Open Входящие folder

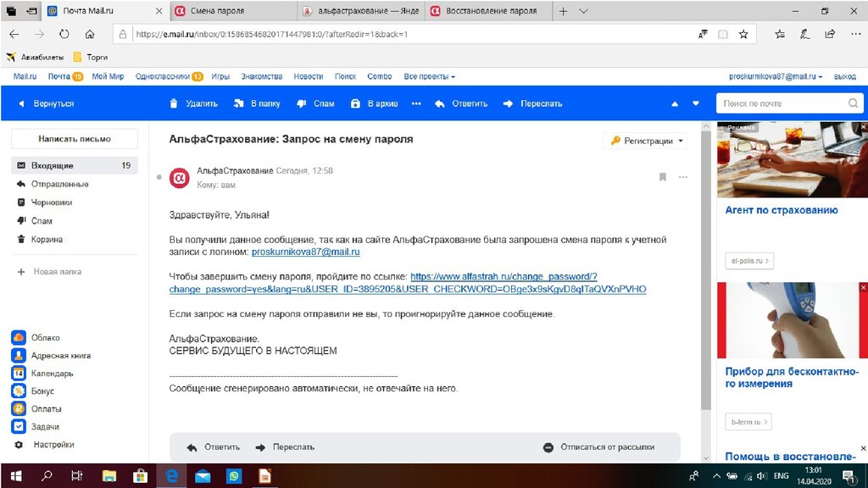coord(75,165)
